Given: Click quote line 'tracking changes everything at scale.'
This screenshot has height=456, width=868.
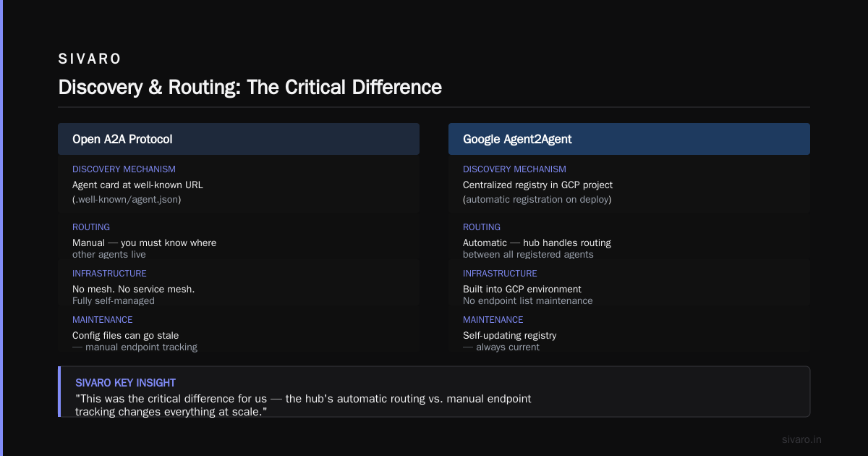Looking at the screenshot, I should [x=171, y=412].
